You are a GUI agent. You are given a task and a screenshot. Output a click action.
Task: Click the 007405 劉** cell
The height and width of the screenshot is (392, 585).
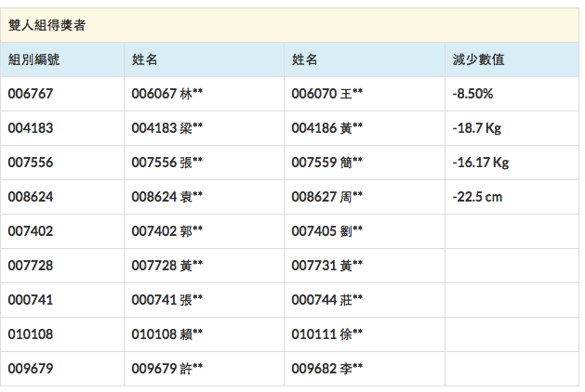[x=327, y=231]
